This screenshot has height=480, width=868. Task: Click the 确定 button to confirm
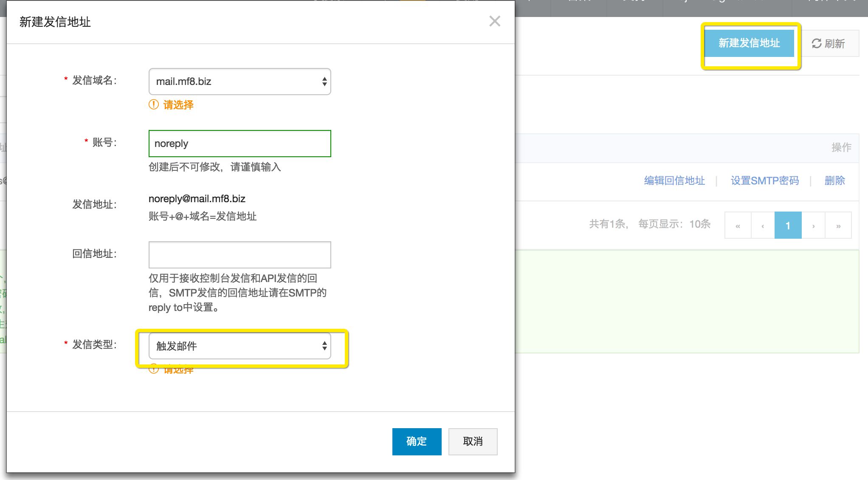[417, 441]
